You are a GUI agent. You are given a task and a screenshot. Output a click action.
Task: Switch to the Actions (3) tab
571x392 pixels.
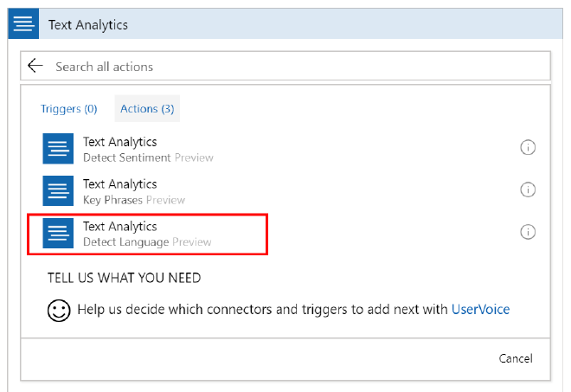click(x=147, y=109)
